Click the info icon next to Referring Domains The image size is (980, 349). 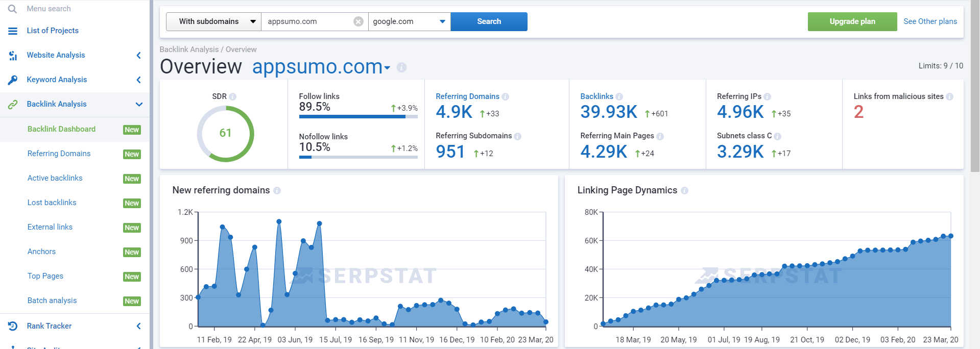(506, 96)
